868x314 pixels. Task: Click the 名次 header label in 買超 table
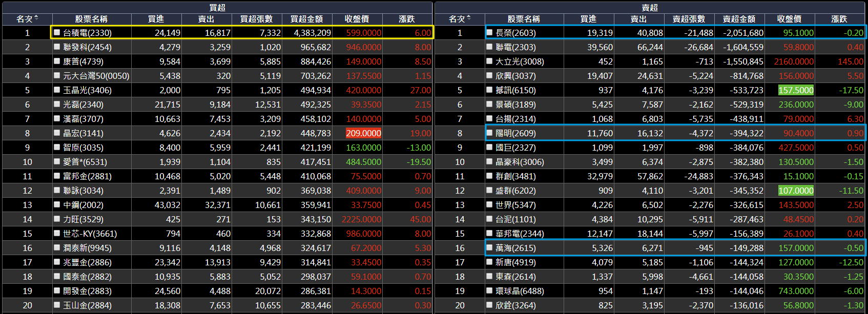[x=25, y=19]
